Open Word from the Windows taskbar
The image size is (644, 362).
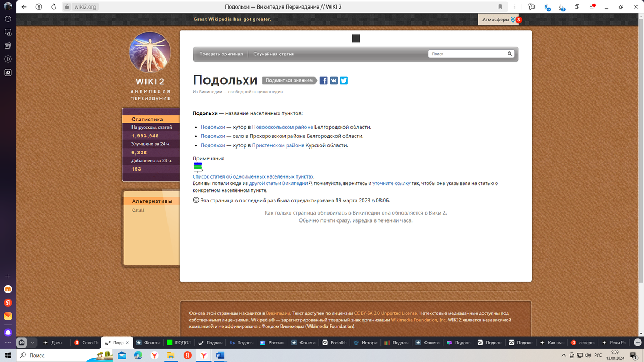pyautogui.click(x=220, y=355)
